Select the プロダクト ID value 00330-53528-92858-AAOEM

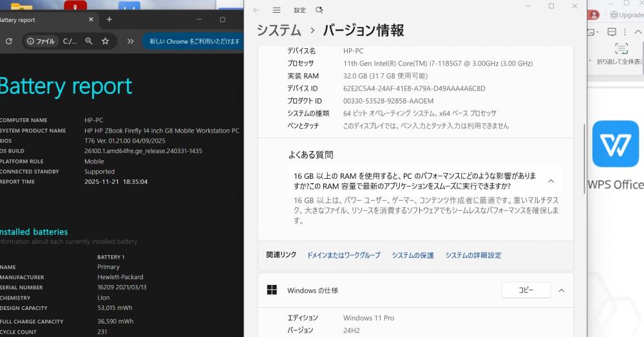388,101
